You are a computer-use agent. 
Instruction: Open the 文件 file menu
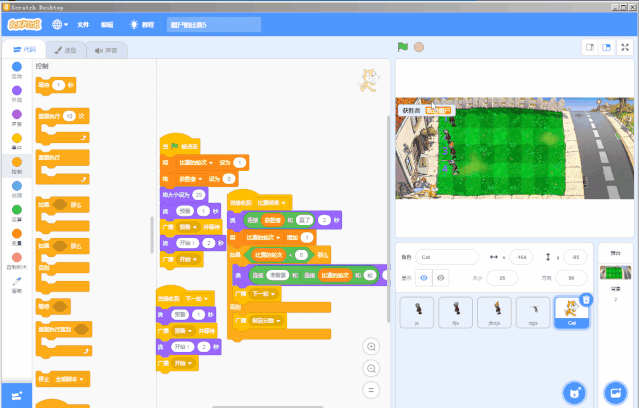click(x=83, y=24)
